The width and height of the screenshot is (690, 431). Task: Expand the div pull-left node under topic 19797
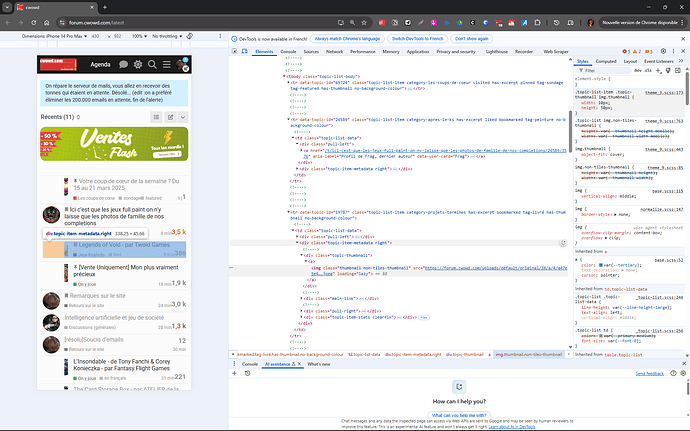tap(297, 237)
